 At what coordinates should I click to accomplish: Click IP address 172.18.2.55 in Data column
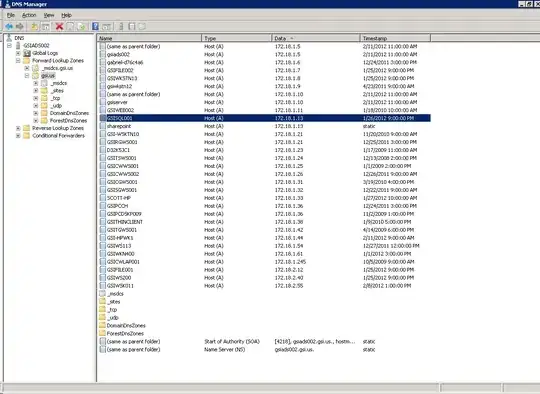click(289, 286)
